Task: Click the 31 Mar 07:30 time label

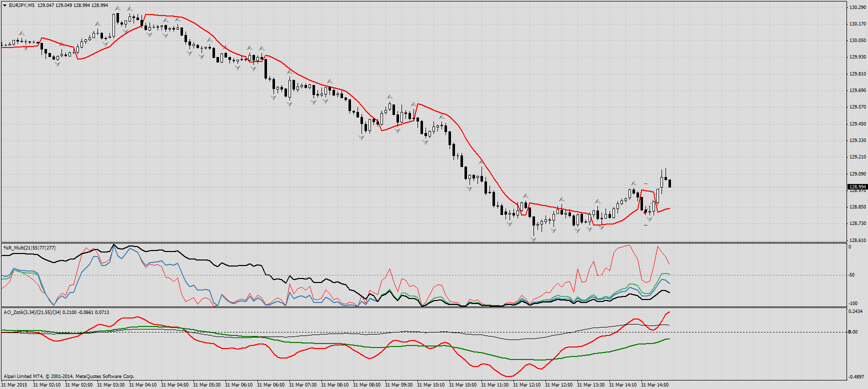Action: tap(303, 385)
